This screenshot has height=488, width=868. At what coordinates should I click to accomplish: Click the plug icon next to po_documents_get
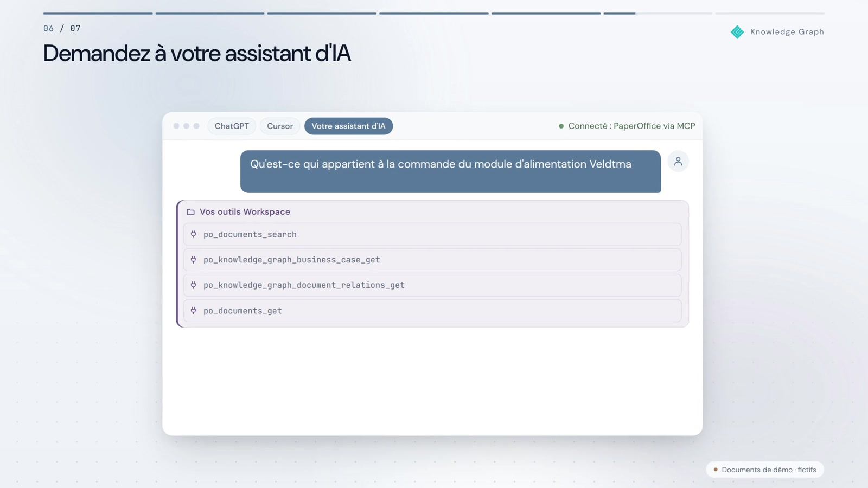[194, 311]
